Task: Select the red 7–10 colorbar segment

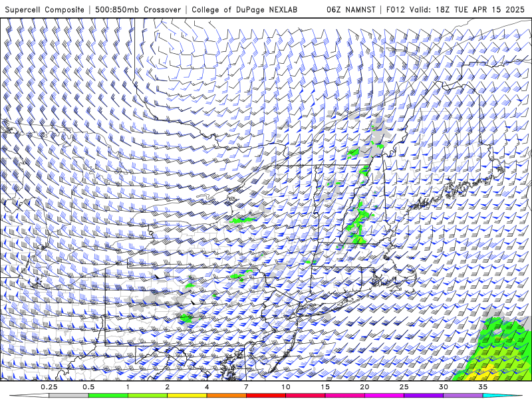Action: 265,396
